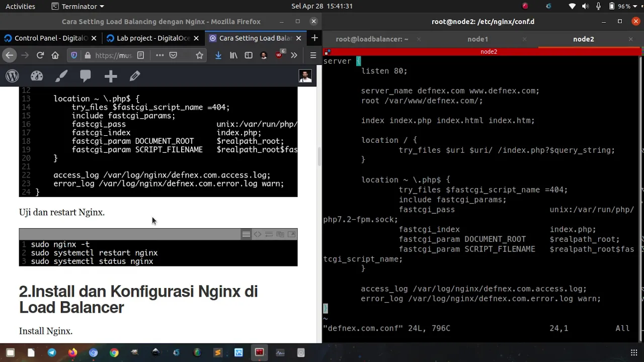
Task: Open the Activities overview
Action: click(x=20, y=6)
